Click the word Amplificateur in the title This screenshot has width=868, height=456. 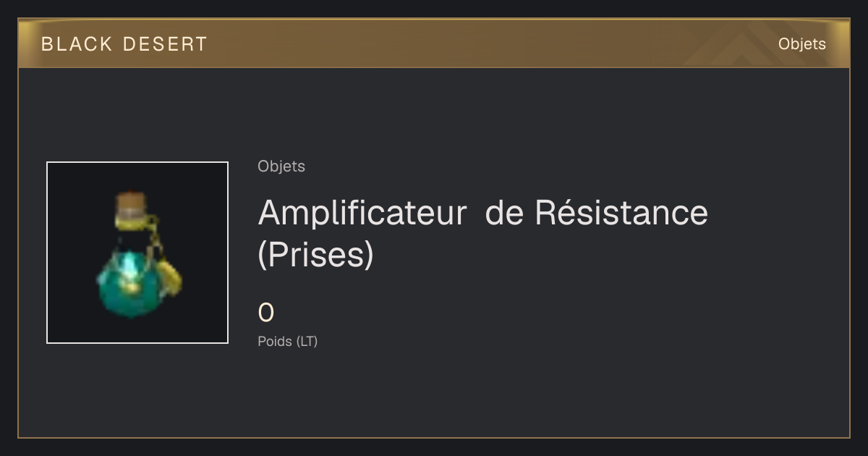coord(362,213)
